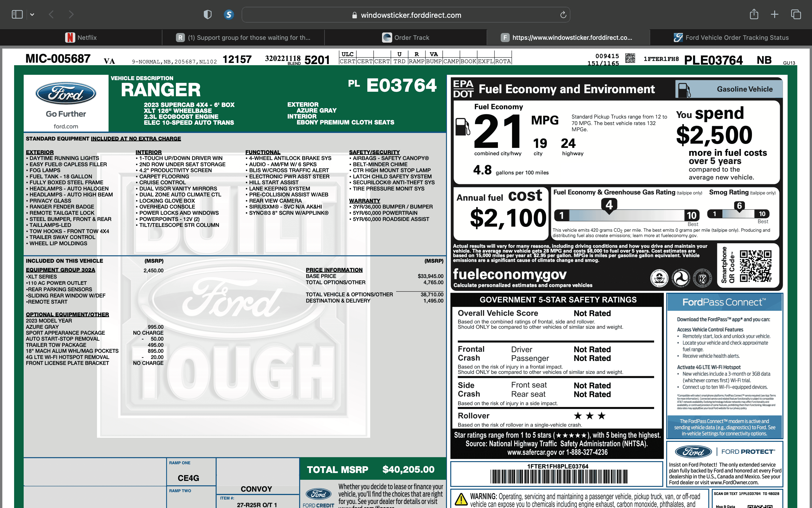Click the EPA DOT label
Screen dimensions: 812x508
click(x=464, y=89)
